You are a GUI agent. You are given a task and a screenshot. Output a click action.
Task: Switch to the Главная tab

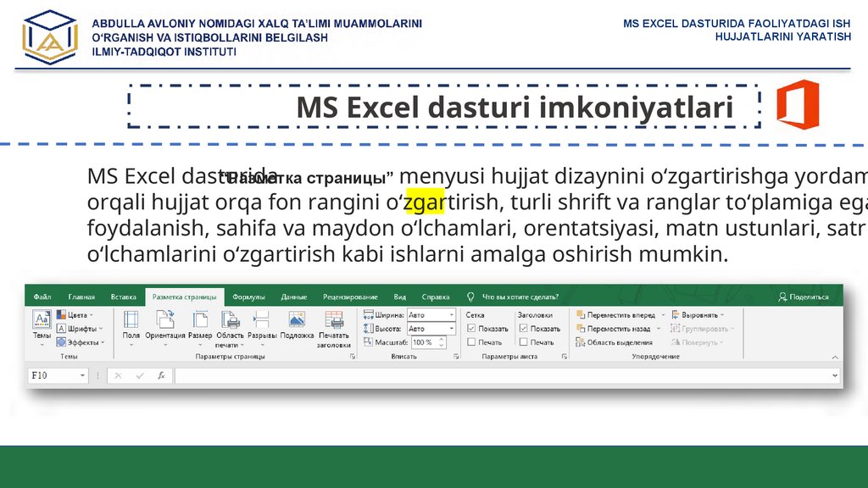point(81,297)
